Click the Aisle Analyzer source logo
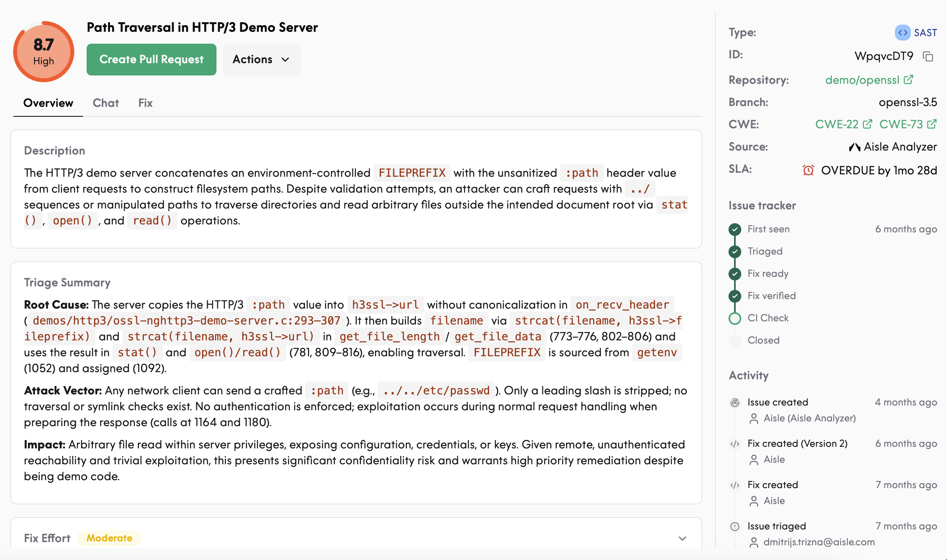The height and width of the screenshot is (560, 947). 854,147
